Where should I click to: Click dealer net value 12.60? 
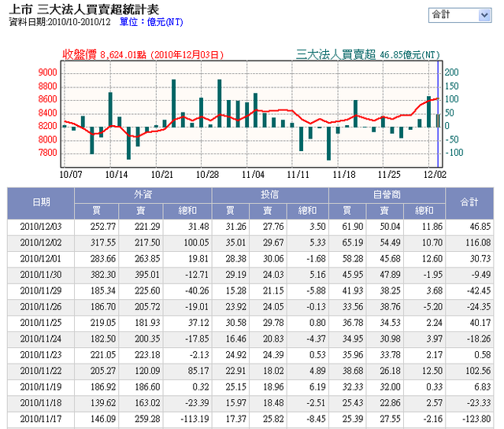(x=432, y=259)
